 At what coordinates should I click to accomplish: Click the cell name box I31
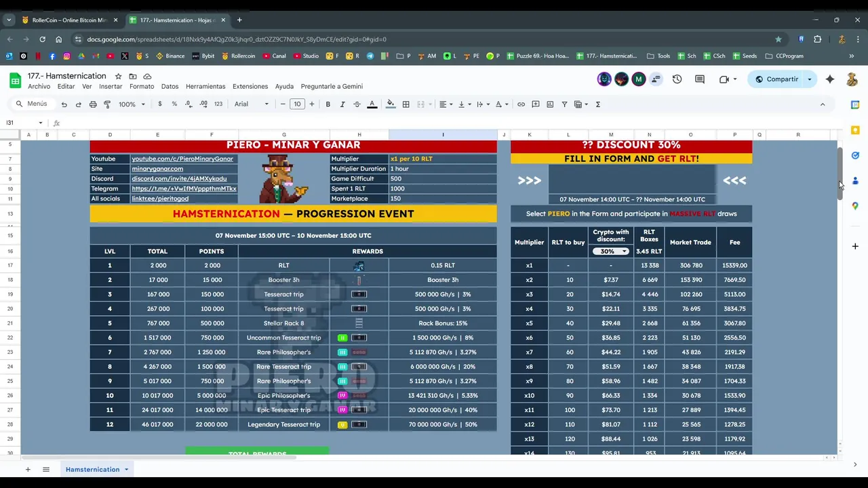(x=24, y=123)
